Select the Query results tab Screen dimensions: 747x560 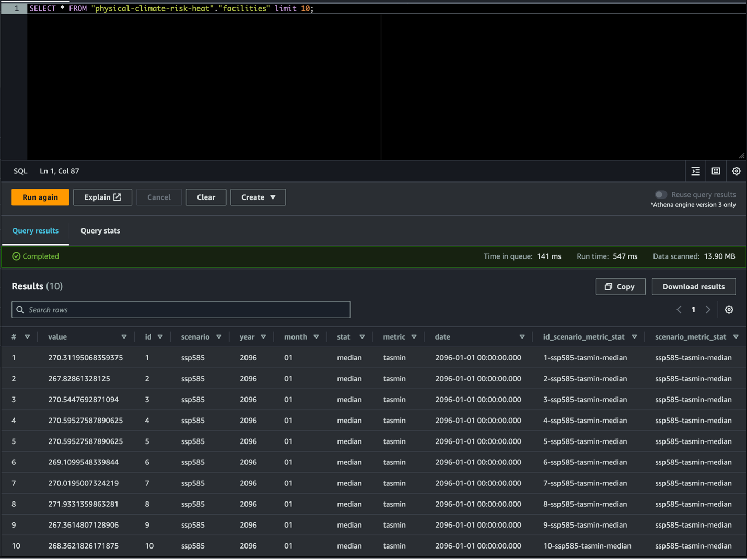pos(36,231)
